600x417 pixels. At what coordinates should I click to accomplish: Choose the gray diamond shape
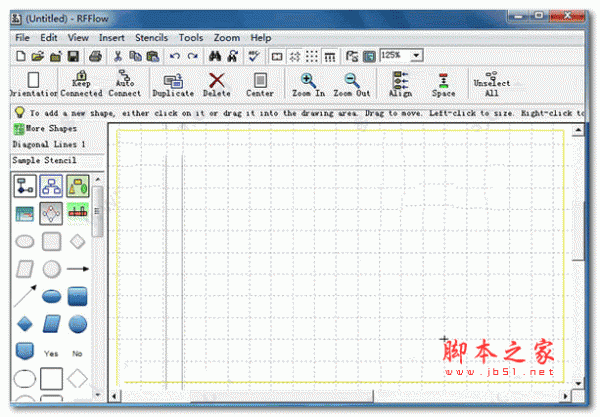78,242
